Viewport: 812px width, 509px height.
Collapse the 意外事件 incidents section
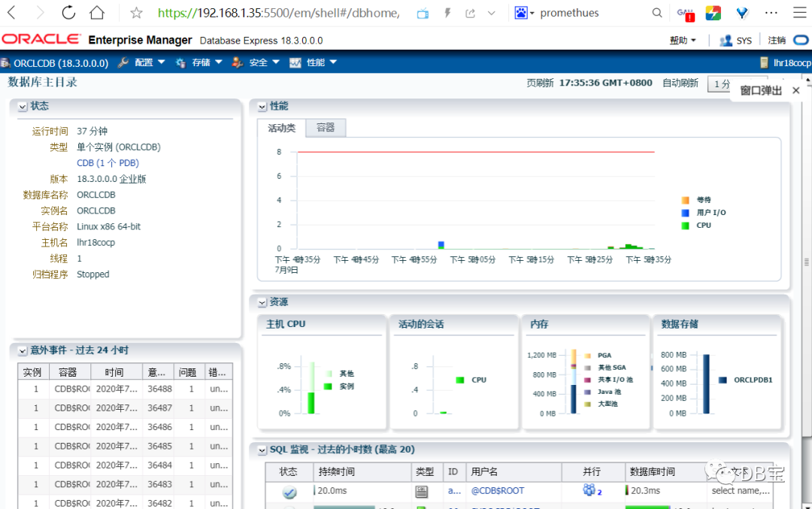point(23,351)
